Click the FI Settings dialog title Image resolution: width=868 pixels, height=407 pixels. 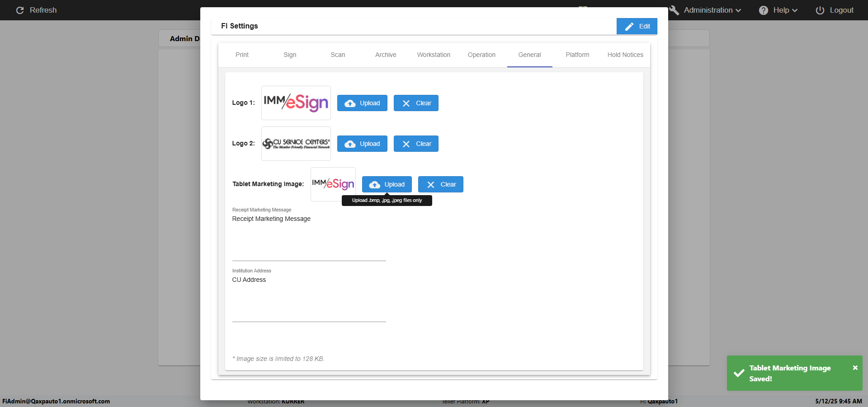point(240,26)
